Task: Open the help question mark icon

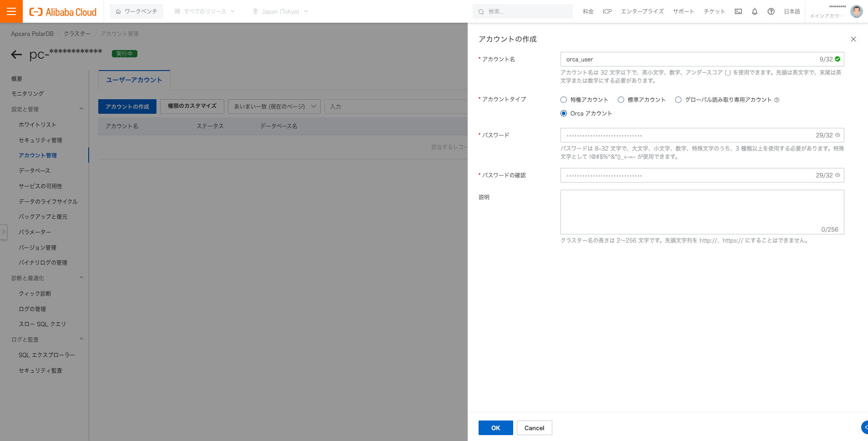Action: [771, 11]
